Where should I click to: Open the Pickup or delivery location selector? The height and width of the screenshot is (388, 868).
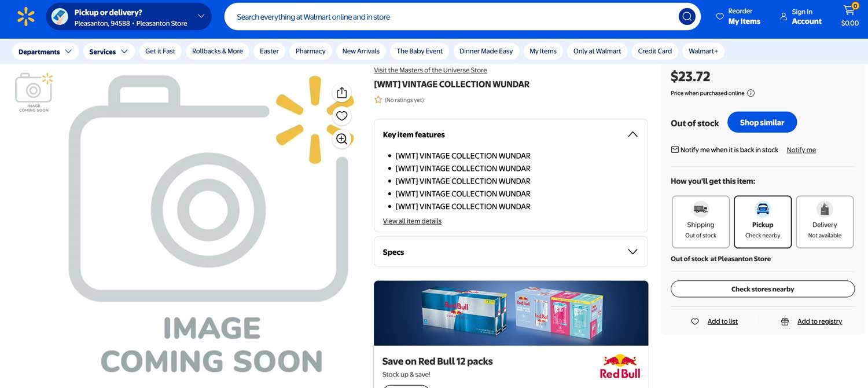coord(128,16)
